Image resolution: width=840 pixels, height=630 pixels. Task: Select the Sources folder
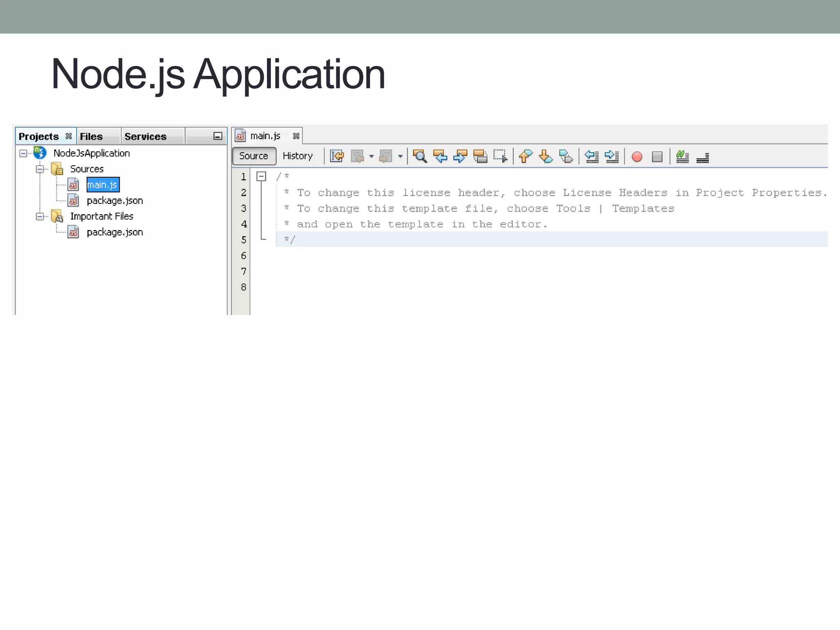coord(87,169)
